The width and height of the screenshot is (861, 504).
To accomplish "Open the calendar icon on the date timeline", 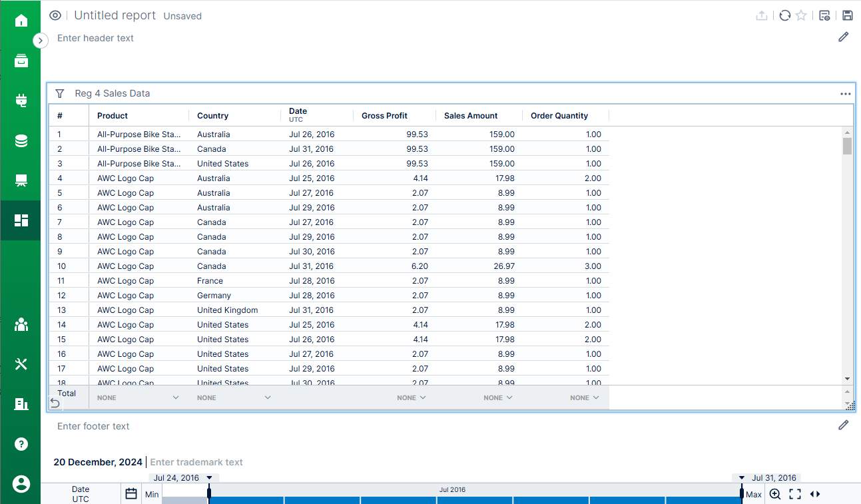I will tap(131, 493).
